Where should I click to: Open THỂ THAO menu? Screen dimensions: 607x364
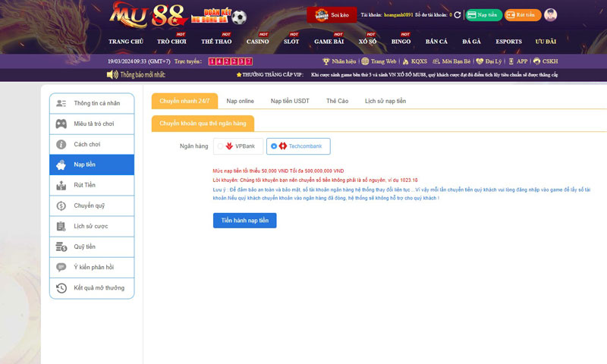coord(216,42)
